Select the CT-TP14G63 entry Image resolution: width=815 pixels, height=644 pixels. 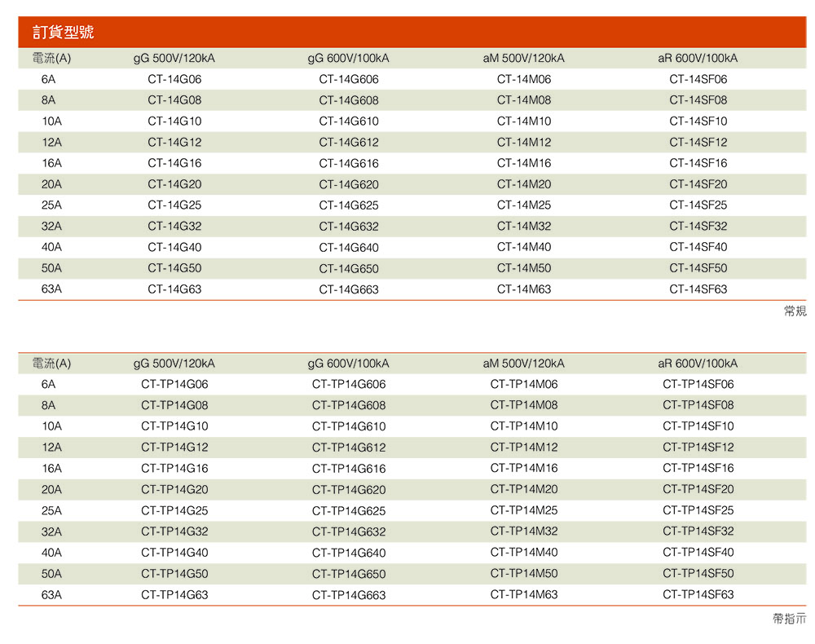(174, 595)
